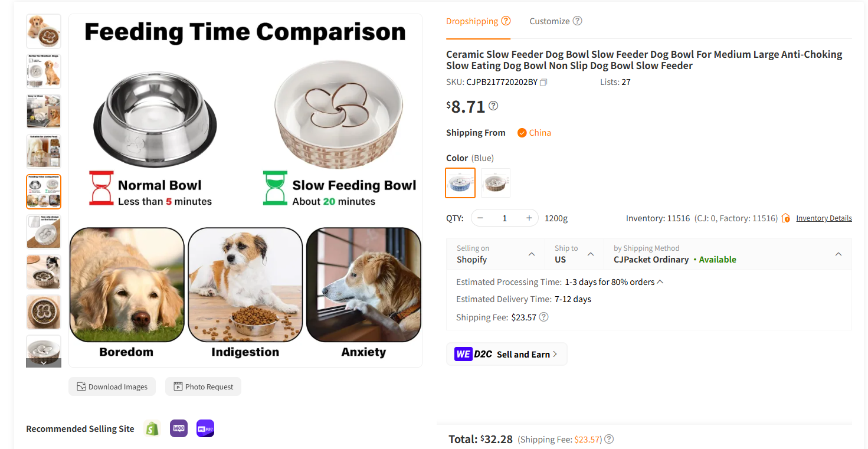Click the WE D2C Sell and Earn button
This screenshot has height=449, width=868.
506,354
